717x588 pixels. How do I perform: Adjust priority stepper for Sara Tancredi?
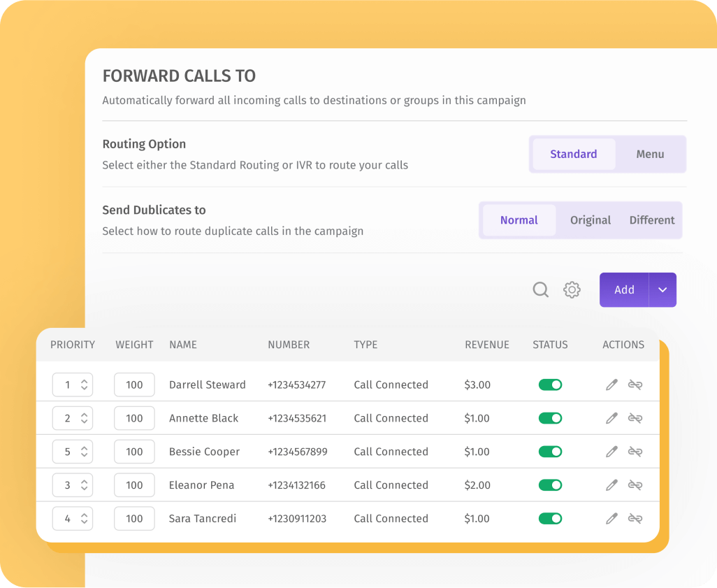click(84, 519)
